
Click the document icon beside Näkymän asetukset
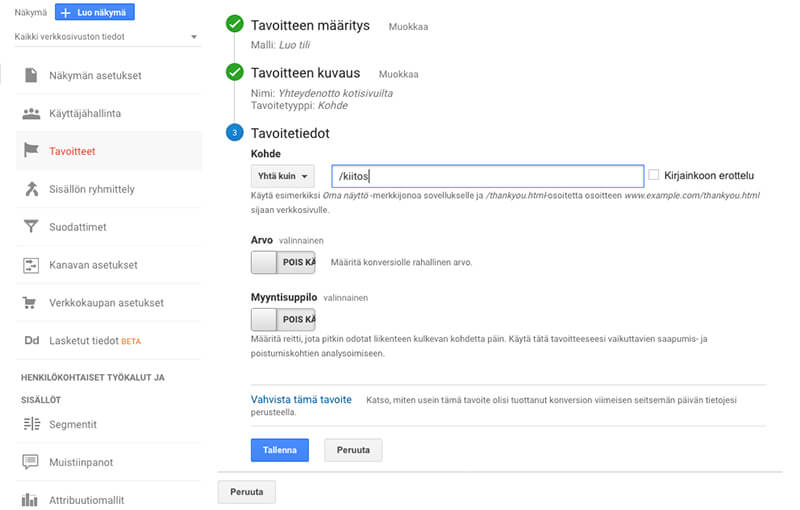point(31,76)
